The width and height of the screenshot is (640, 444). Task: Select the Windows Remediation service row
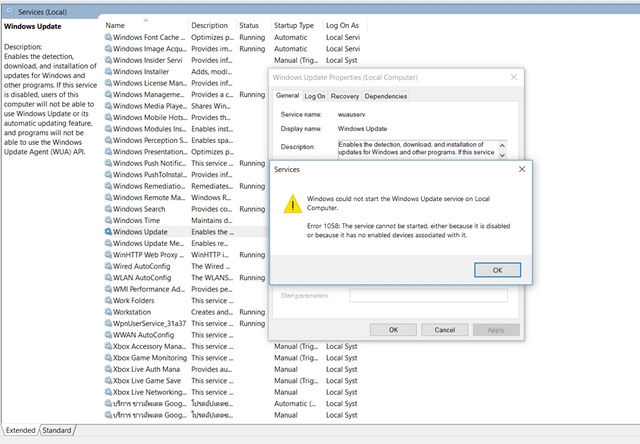coord(185,186)
